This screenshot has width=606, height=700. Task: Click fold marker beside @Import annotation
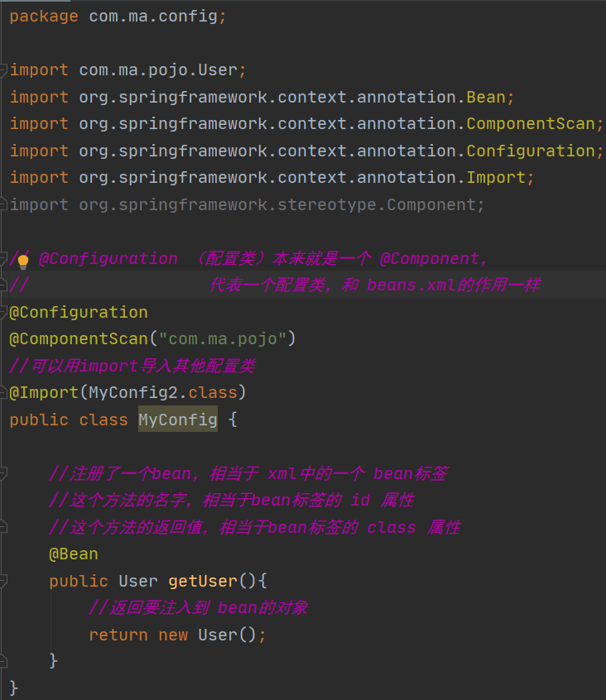click(x=4, y=392)
